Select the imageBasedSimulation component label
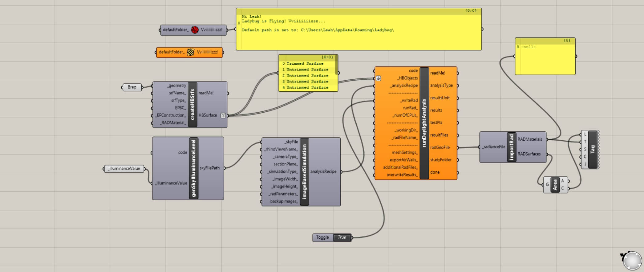644x272 pixels. (304, 172)
